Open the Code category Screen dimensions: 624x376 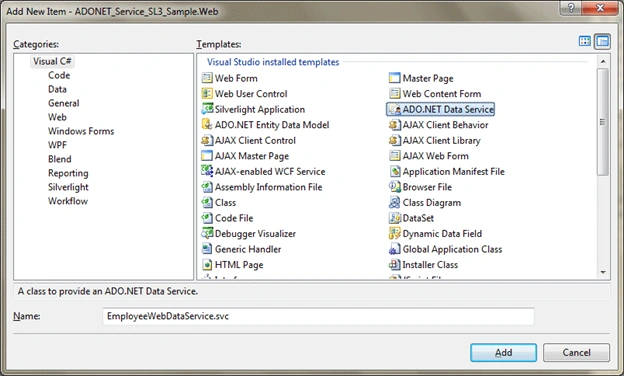59,75
